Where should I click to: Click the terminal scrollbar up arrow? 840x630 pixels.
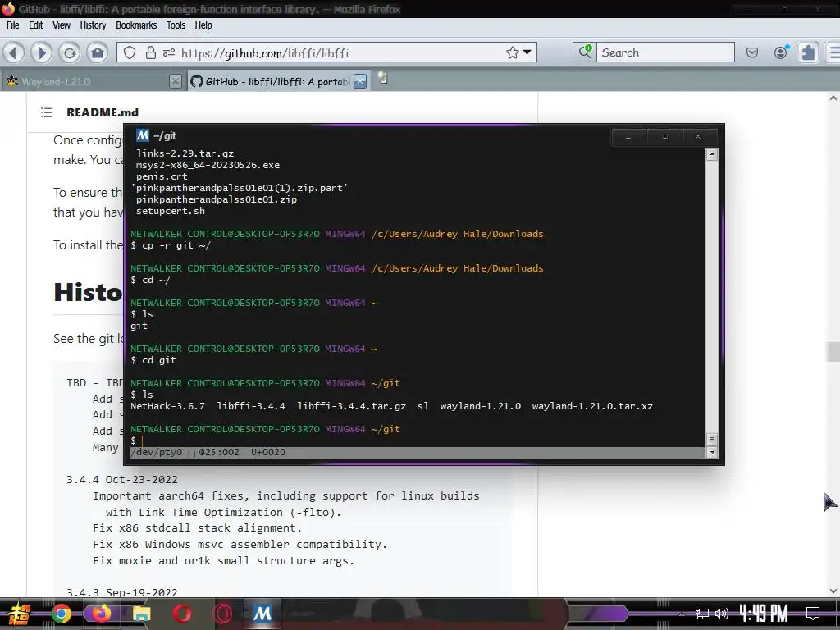[711, 155]
